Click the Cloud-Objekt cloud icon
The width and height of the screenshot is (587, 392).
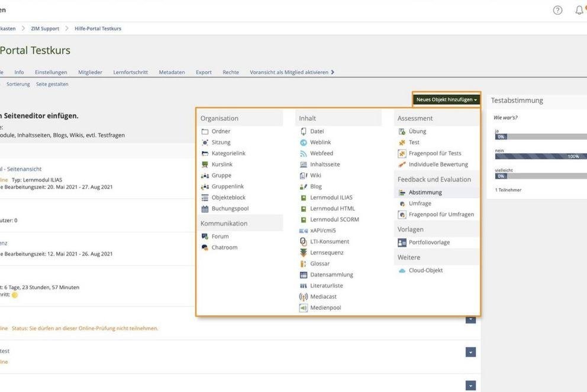pos(402,270)
